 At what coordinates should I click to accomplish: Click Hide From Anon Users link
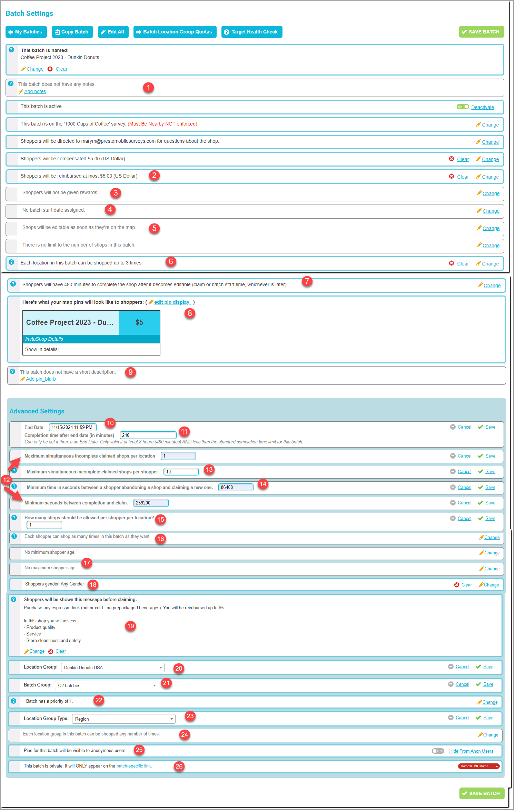click(471, 751)
